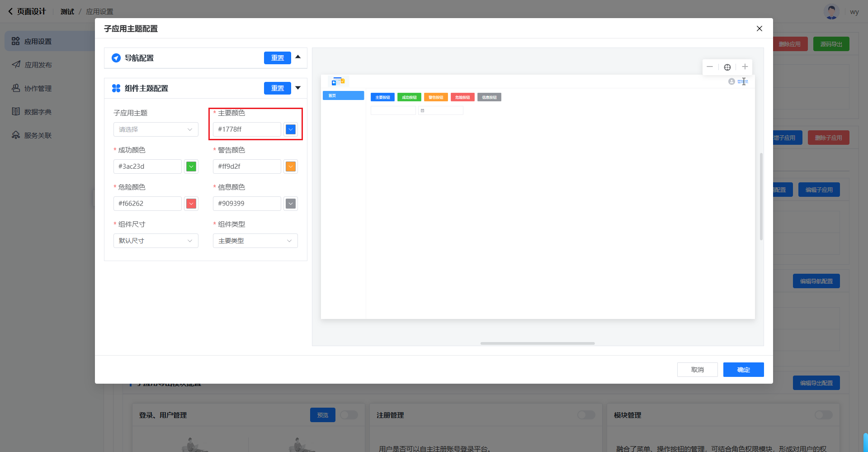Screen dimensions: 868x452
Task: Open 数据字典 in the sidebar
Action: (38, 112)
